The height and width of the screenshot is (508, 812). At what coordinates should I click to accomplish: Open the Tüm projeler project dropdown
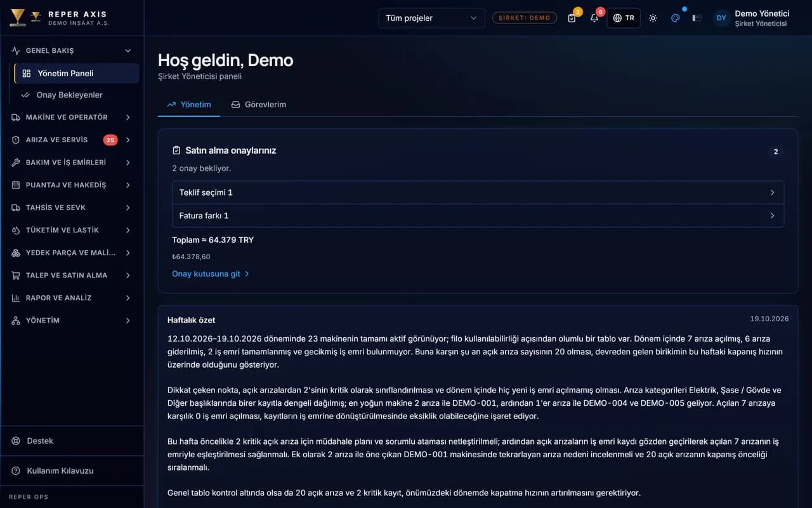(431, 18)
